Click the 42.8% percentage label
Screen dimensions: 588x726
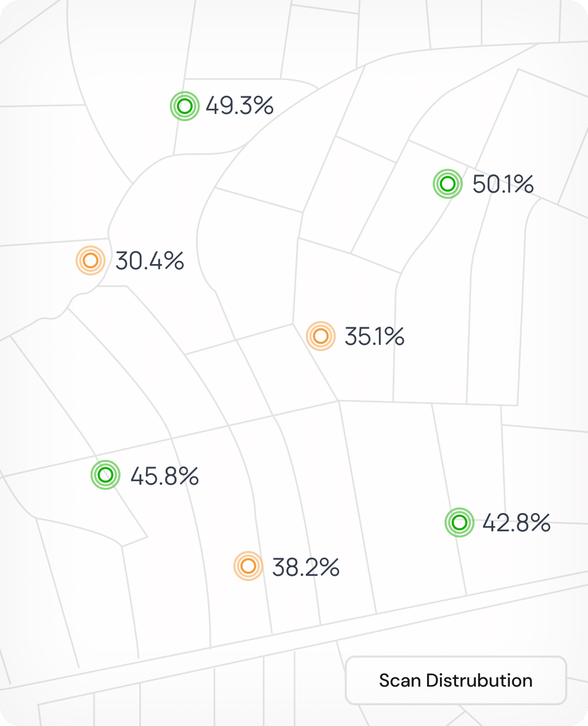516,524
